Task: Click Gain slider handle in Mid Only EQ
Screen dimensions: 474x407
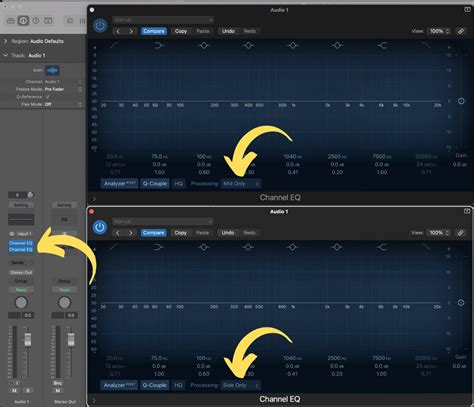Action: pyautogui.click(x=461, y=101)
